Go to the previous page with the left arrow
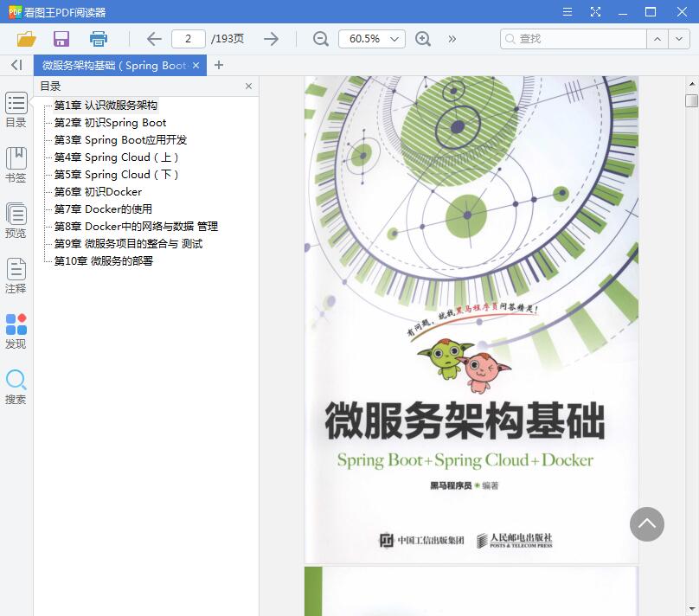699x616 pixels. tap(154, 39)
